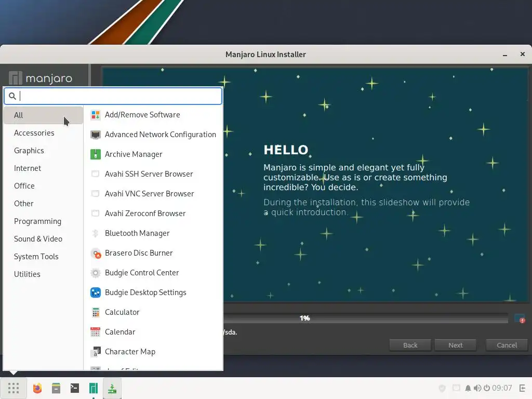The width and height of the screenshot is (532, 399).
Task: Click the installer progress bar at 1%
Action: click(x=366, y=318)
